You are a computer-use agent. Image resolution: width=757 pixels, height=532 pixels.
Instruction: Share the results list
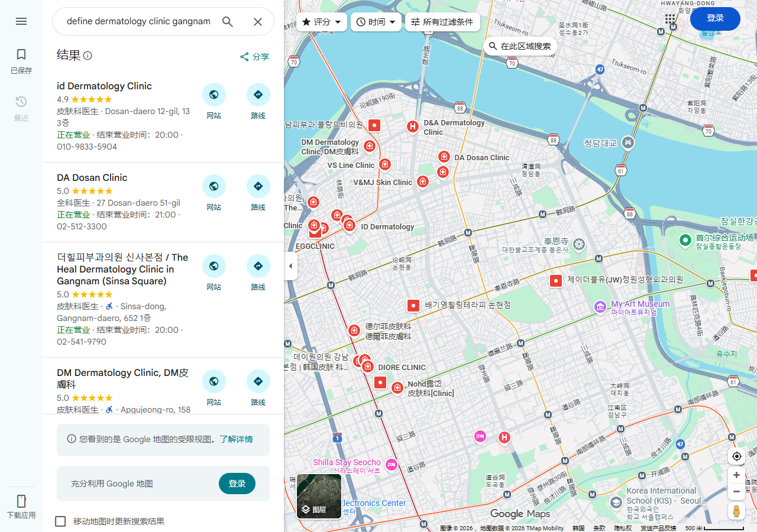tap(254, 57)
